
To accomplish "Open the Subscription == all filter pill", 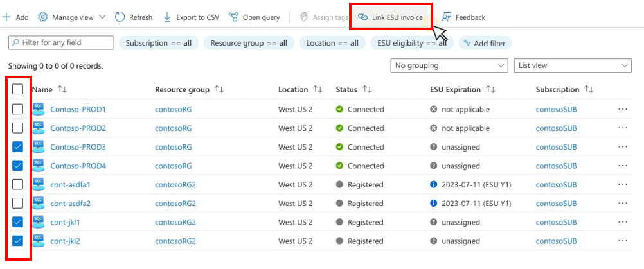I will click(159, 43).
